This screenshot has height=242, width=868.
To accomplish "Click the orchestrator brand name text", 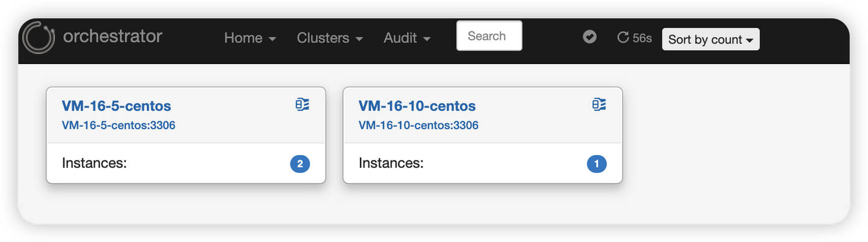I will click(113, 37).
